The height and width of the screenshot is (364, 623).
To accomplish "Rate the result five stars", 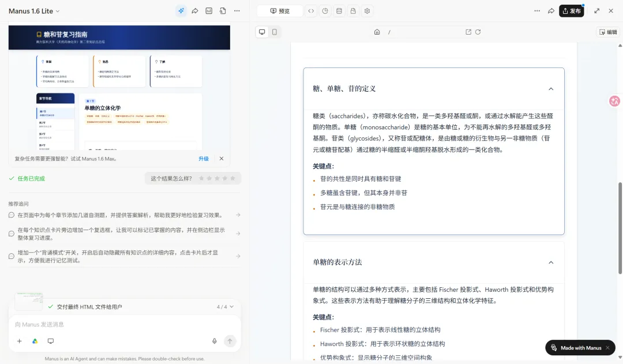I will pos(233,178).
